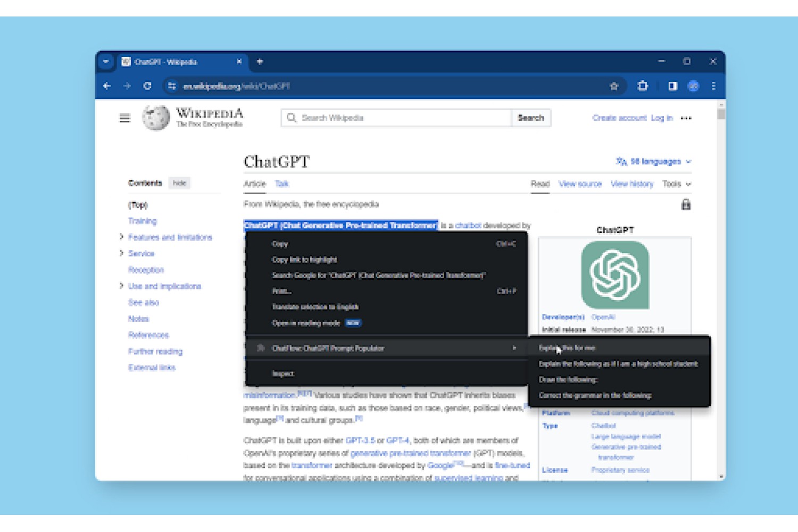
Task: Go to the Further reading section
Action: [x=155, y=351]
